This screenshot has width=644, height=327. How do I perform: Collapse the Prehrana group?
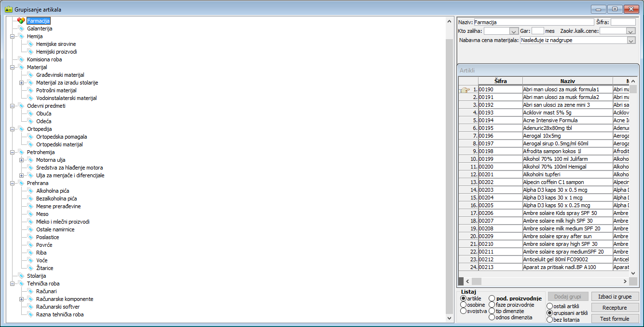pyautogui.click(x=12, y=183)
